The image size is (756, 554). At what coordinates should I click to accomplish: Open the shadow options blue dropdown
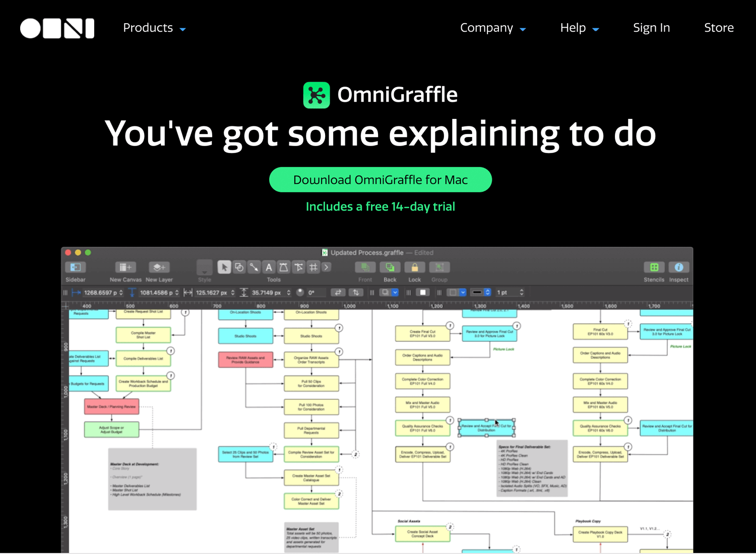point(395,293)
